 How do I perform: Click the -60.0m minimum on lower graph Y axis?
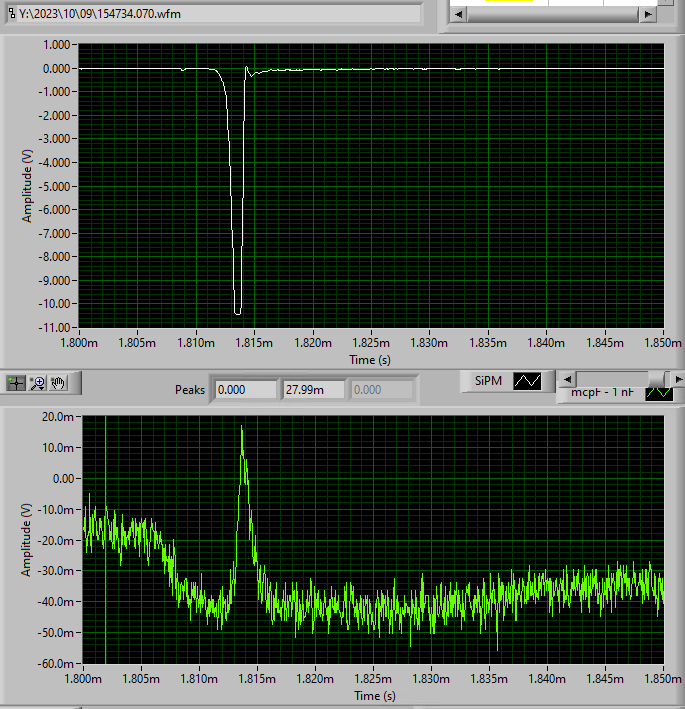(55, 664)
